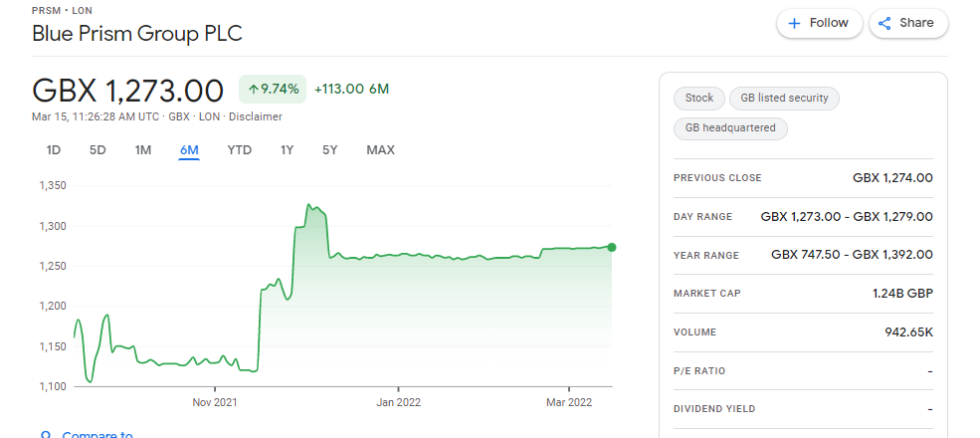Select the 1M time range tab

[143, 150]
